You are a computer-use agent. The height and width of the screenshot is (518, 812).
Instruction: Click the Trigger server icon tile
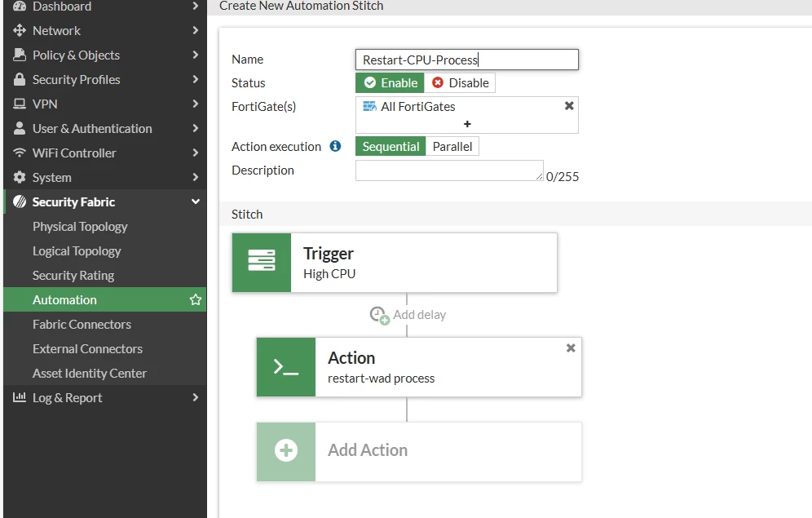(x=262, y=263)
